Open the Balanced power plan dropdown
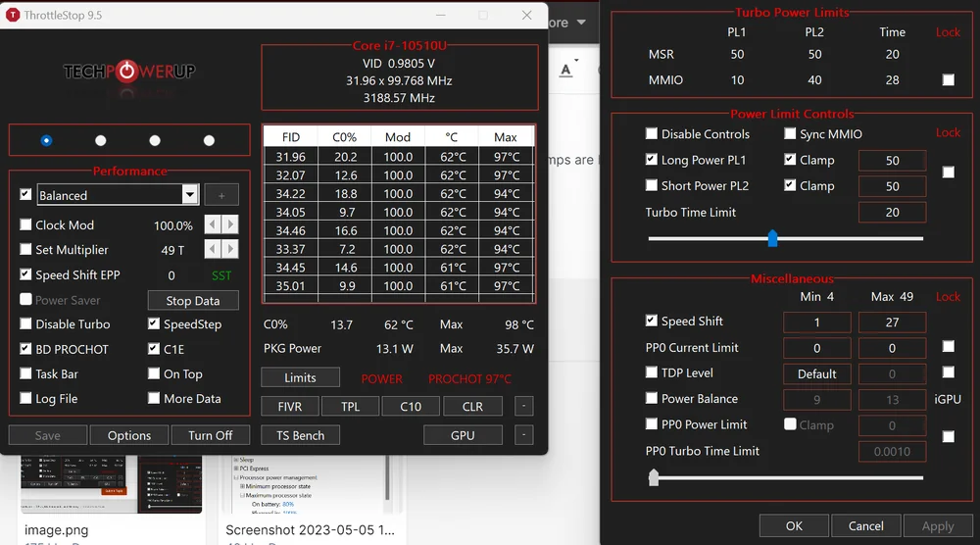Viewport: 980px width, 545px height. (x=190, y=195)
